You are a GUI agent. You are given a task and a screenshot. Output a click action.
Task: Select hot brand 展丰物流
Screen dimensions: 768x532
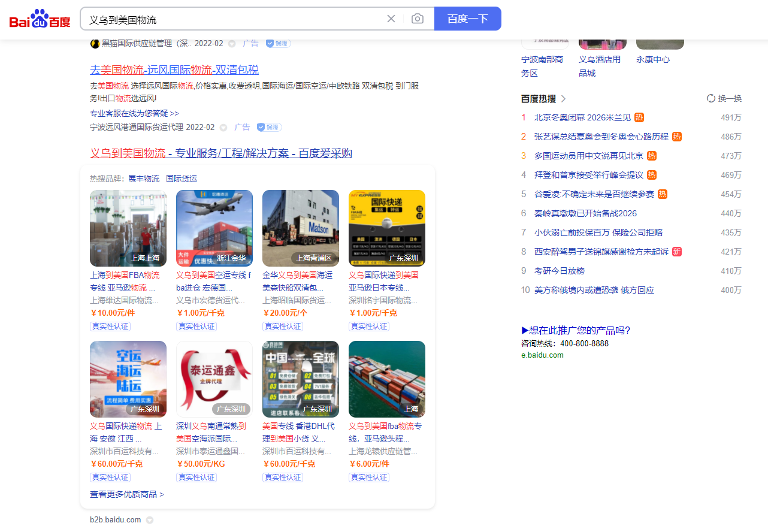(x=144, y=179)
